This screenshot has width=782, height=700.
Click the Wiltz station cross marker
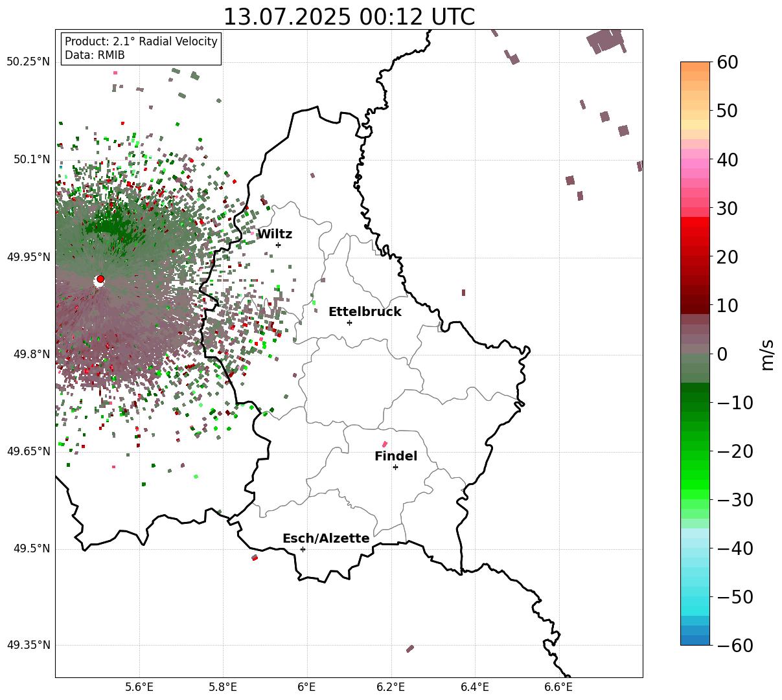tap(278, 245)
